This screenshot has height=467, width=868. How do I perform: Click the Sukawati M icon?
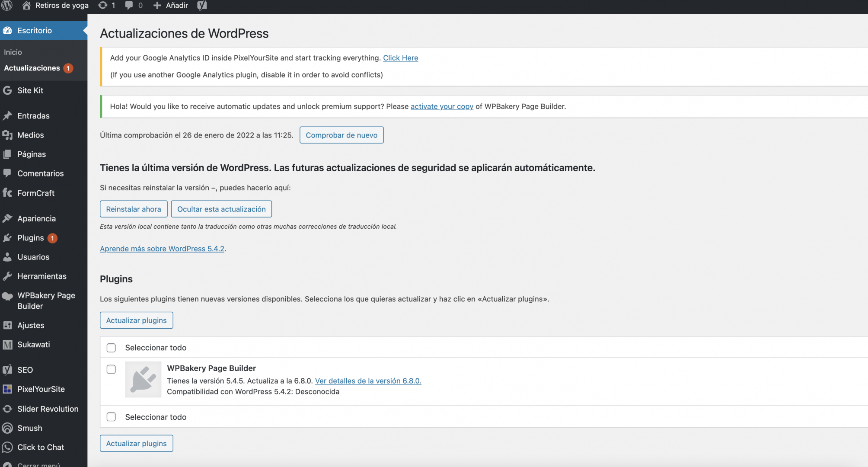[7, 345]
